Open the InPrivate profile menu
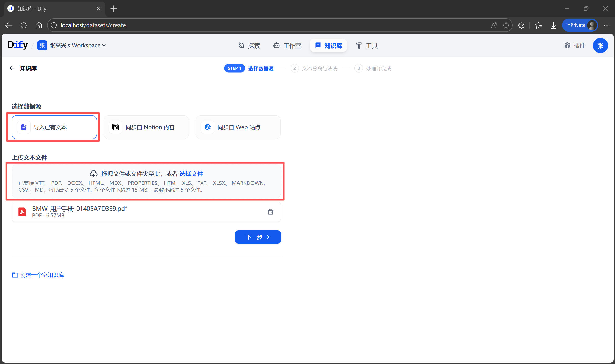Viewport: 615px width, 364px height. [x=580, y=25]
